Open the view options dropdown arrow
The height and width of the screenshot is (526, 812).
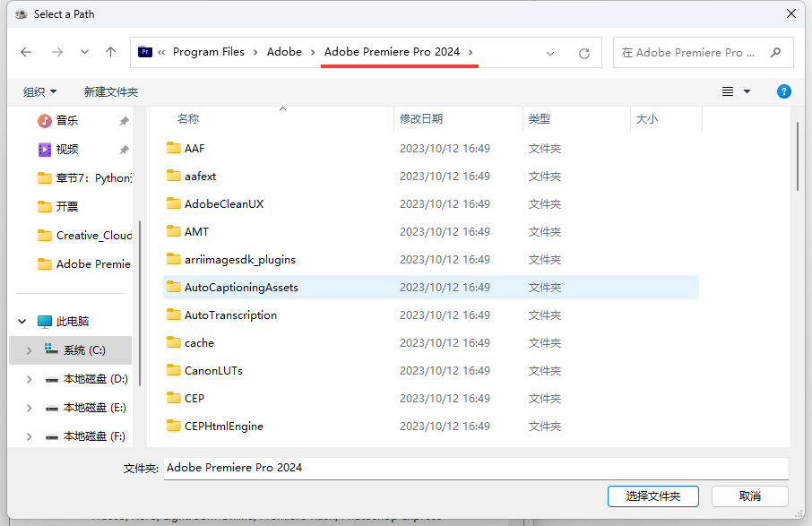[747, 91]
